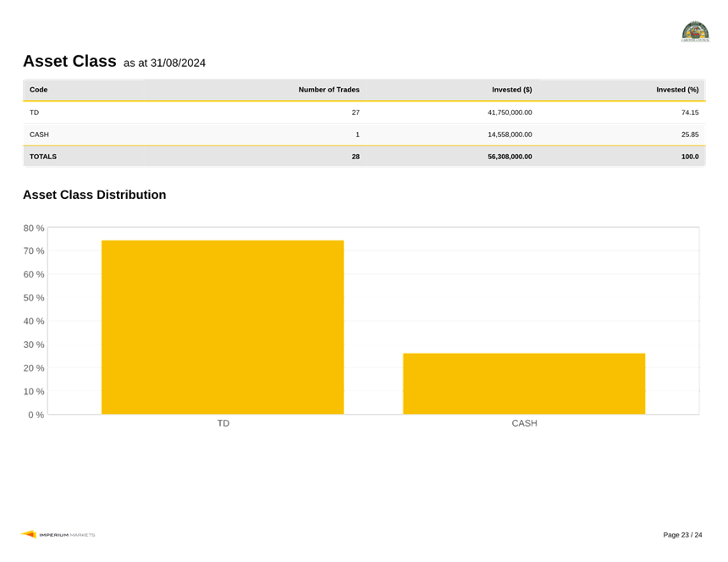Select the CASH trade count '1'

[357, 135]
